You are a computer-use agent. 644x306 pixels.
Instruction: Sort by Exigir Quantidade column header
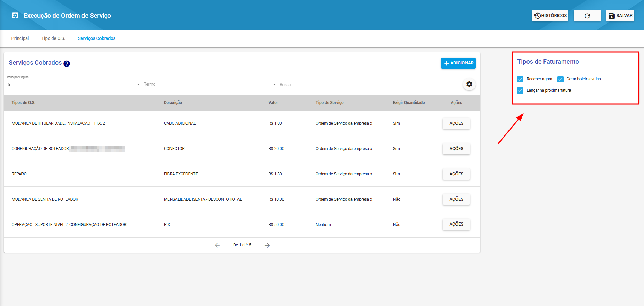(409, 103)
